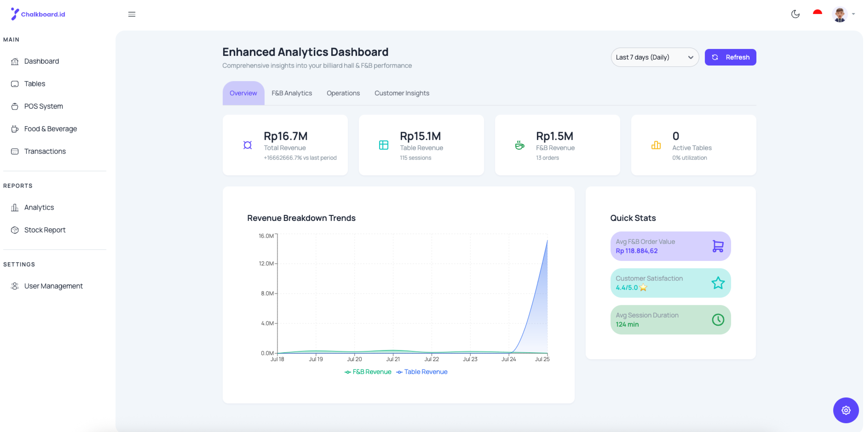Open the Tables page from sidebar
The width and height of the screenshot is (868, 432).
[34, 83]
